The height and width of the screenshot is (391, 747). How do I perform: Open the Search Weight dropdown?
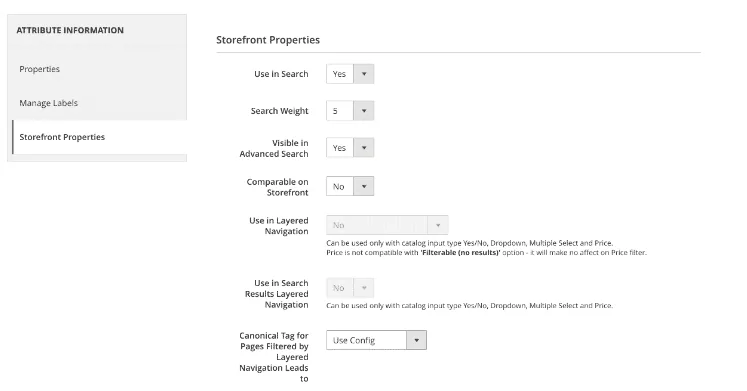[x=350, y=111]
